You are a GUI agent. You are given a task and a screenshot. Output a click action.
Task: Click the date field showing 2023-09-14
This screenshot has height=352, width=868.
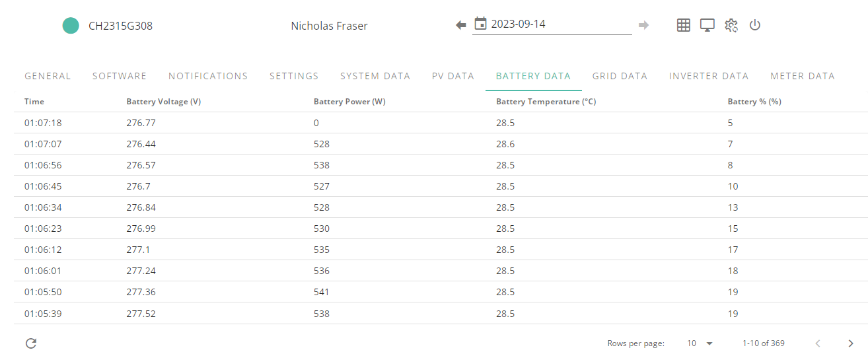point(552,24)
